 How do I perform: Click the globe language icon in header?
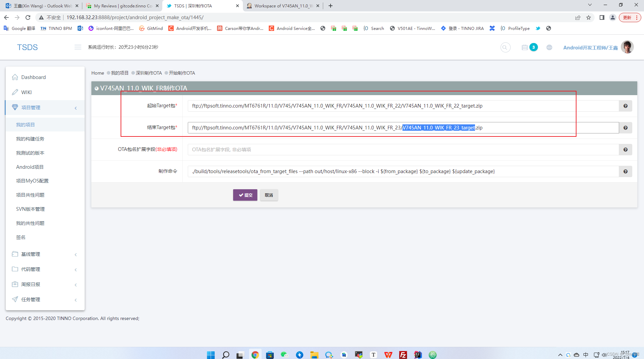coord(549,47)
